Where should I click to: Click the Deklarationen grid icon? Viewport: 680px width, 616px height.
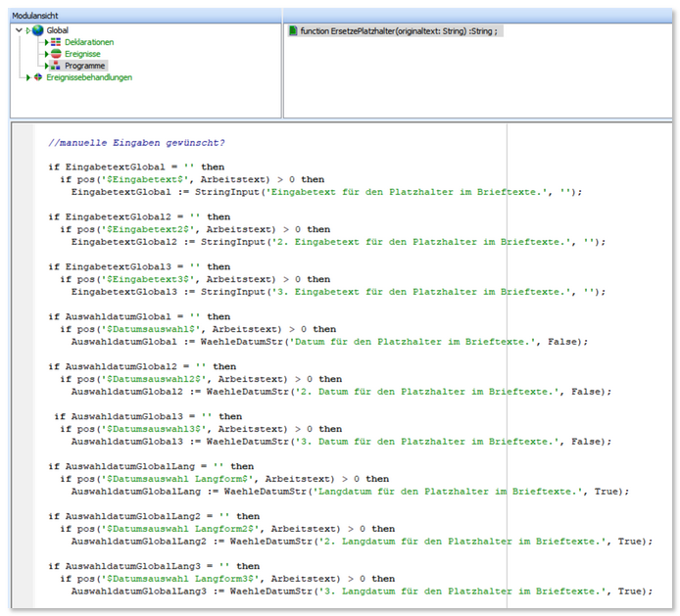coord(56,42)
